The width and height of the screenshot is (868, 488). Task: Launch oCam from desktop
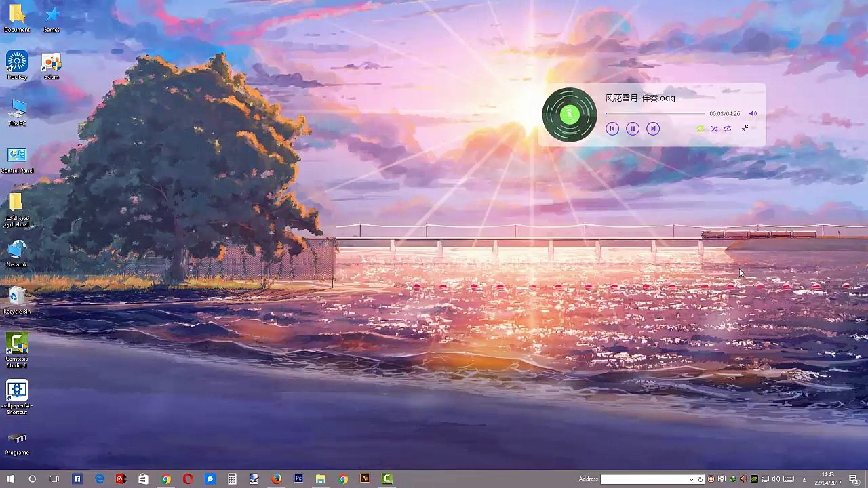click(52, 66)
